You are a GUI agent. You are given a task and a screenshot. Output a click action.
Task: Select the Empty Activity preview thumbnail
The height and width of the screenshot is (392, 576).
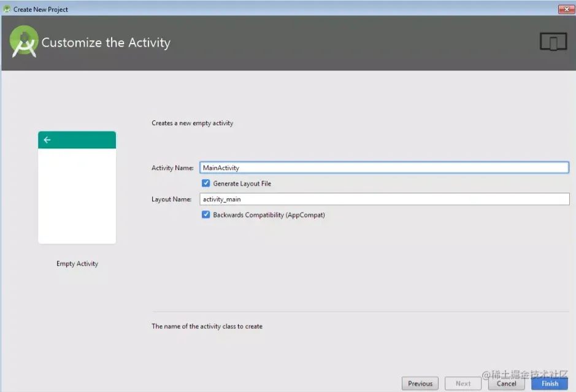click(77, 187)
